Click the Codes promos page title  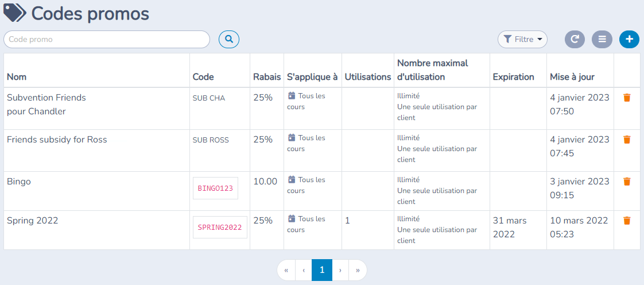(x=90, y=14)
